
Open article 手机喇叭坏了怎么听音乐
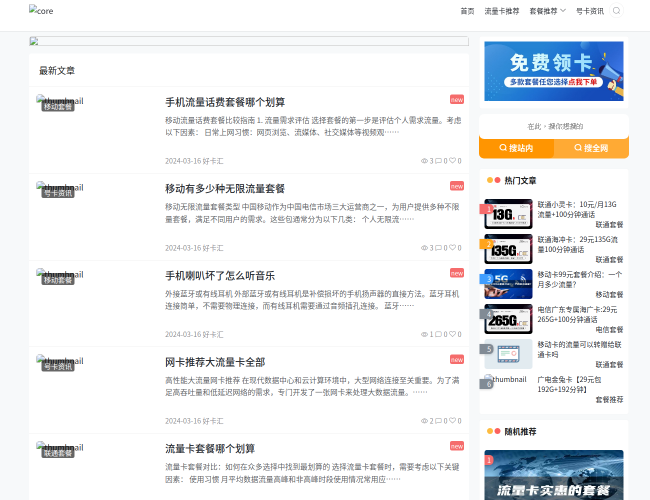[220, 276]
